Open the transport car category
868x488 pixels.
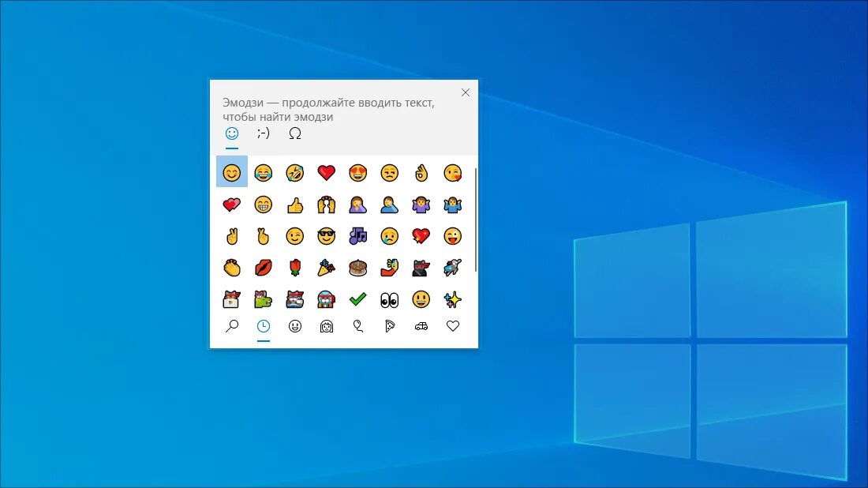[x=421, y=325]
